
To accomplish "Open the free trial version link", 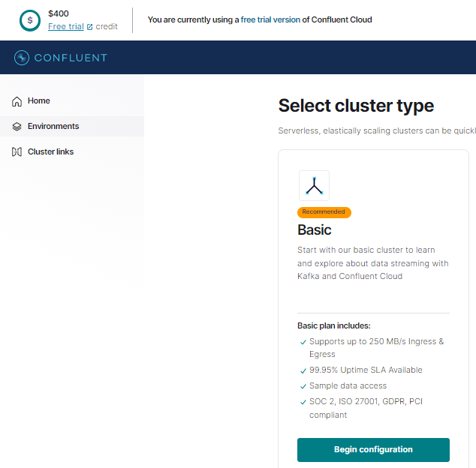I will click(270, 19).
